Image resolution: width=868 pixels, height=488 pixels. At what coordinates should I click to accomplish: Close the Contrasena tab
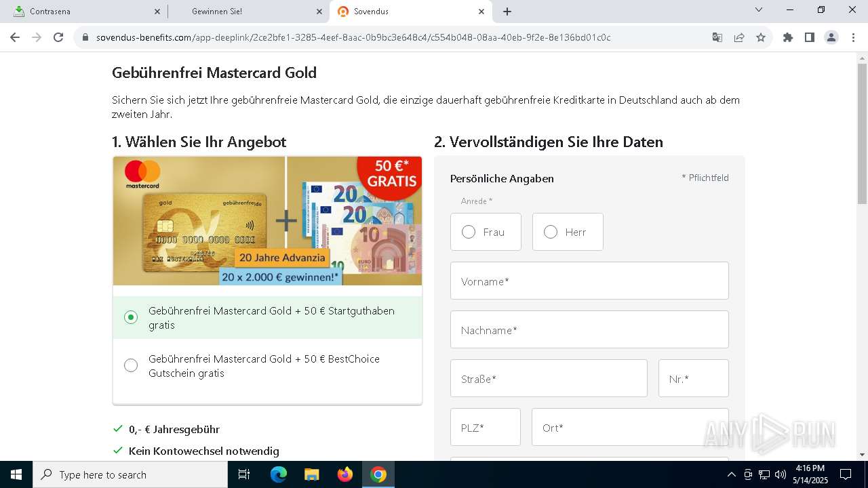point(157,12)
